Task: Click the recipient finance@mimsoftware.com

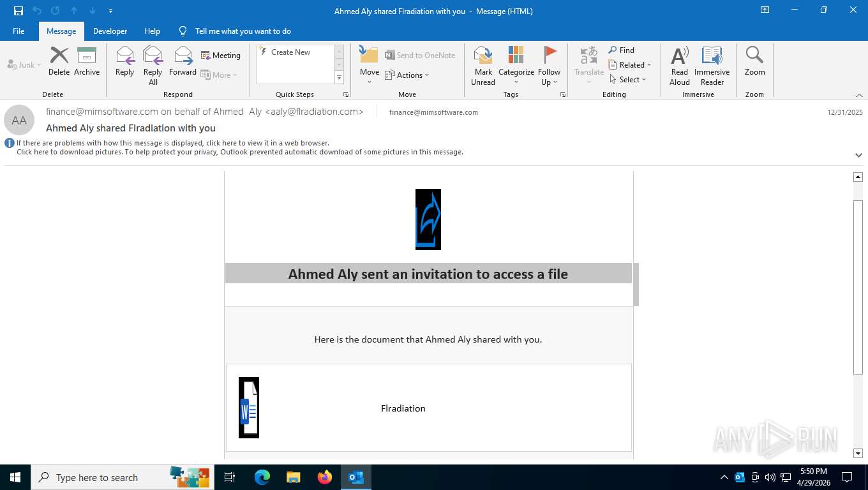Action: (x=433, y=112)
